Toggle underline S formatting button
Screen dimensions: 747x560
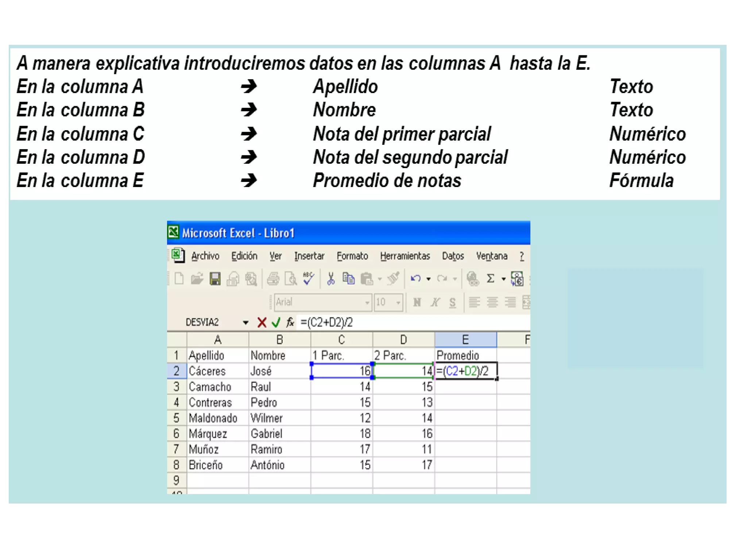pos(452,302)
